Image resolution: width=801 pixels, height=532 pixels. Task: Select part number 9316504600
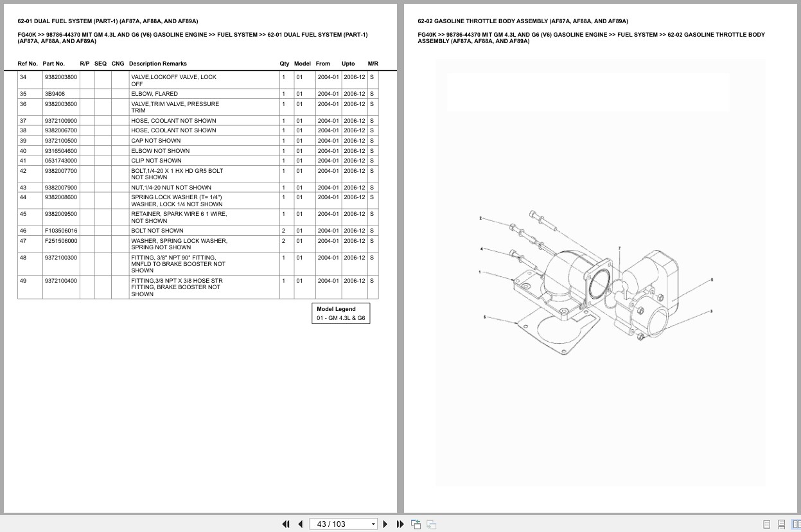point(61,151)
